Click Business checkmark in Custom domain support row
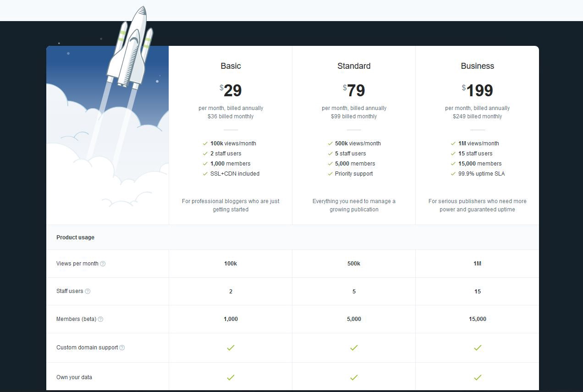The image size is (583, 392). [478, 348]
